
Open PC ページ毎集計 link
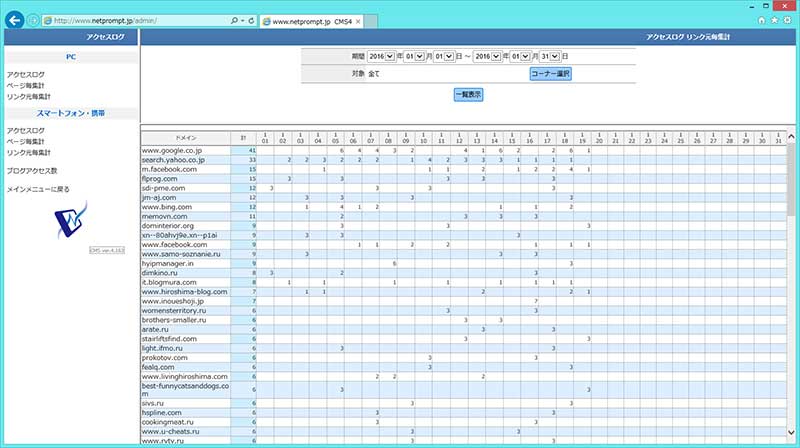pyautogui.click(x=26, y=85)
